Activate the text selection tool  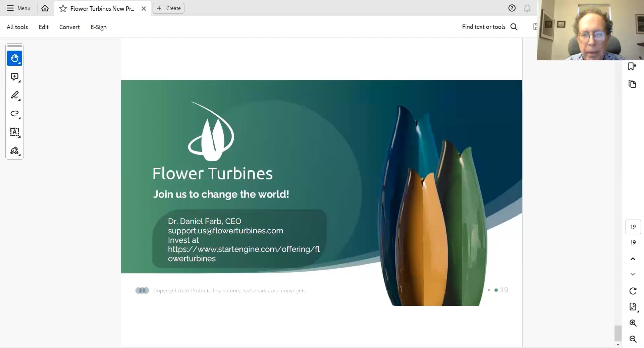[14, 132]
